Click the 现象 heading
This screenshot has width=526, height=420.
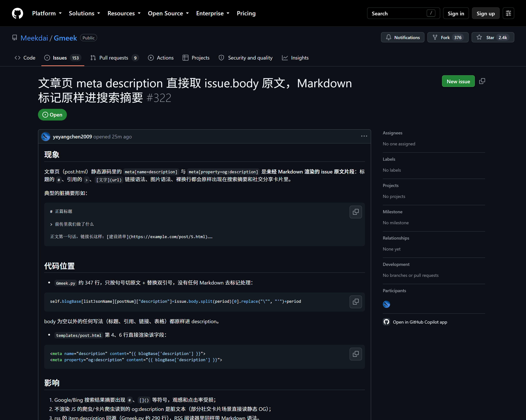pos(52,154)
